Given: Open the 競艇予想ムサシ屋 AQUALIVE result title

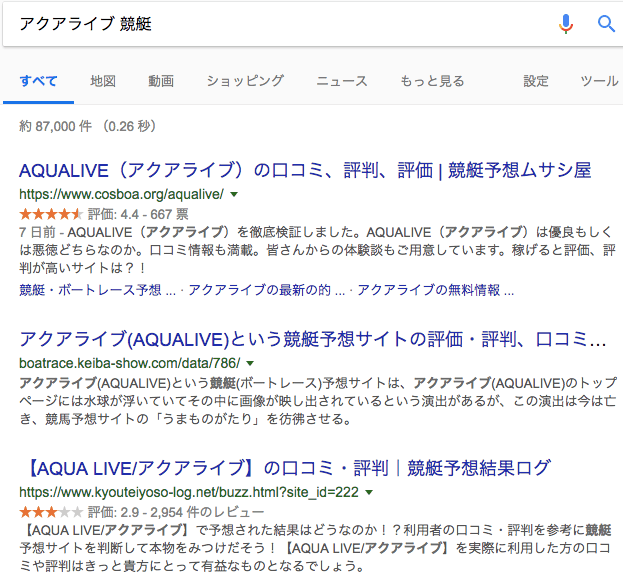Looking at the screenshot, I should (x=305, y=171).
